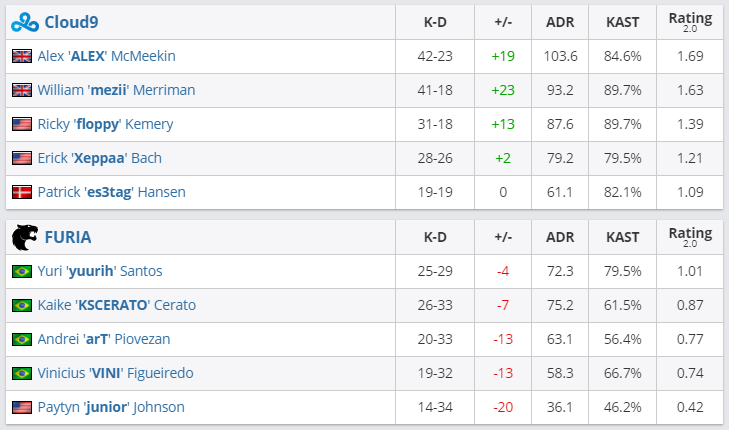
Task: Click the FURIA panther logo icon
Action: tap(23, 238)
